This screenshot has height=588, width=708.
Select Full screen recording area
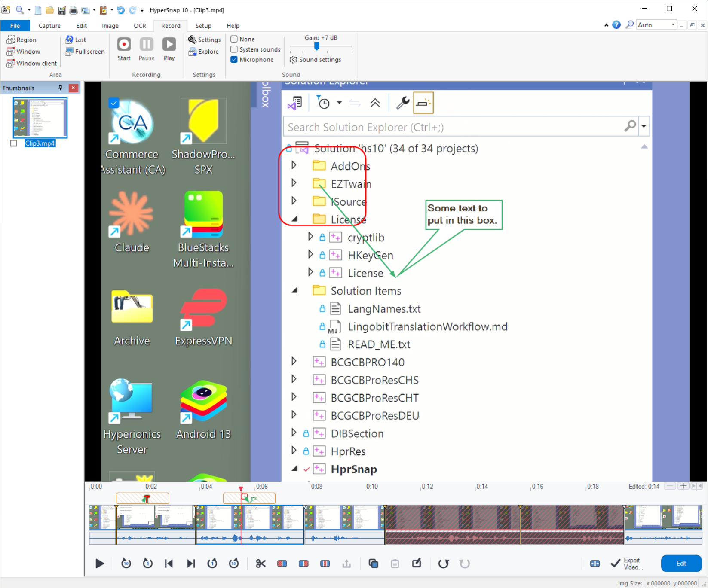(x=85, y=52)
